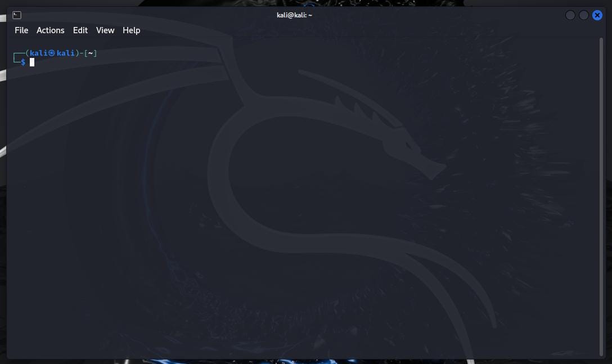
Task: Open the File menu
Action: 21,30
